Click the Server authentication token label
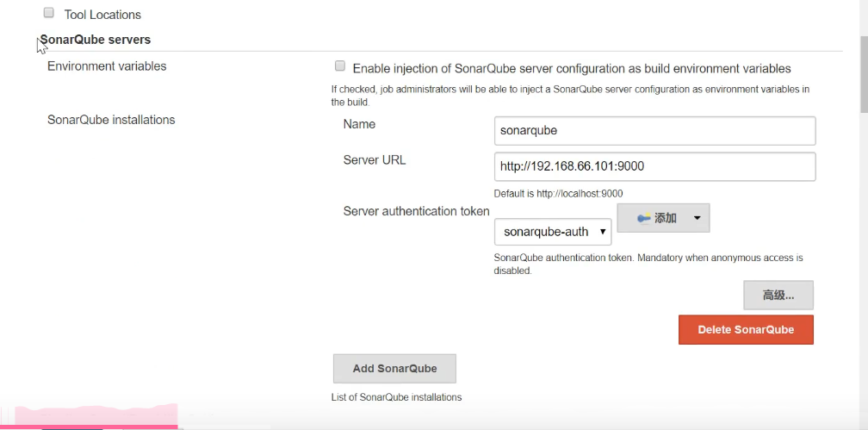 [416, 211]
